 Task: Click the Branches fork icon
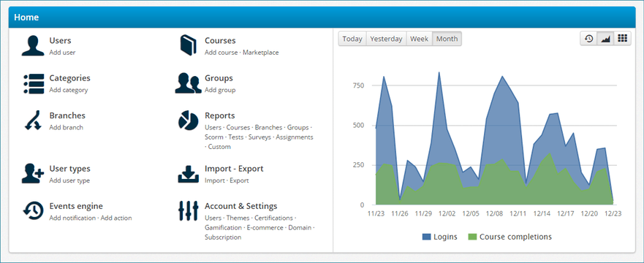pos(33,121)
